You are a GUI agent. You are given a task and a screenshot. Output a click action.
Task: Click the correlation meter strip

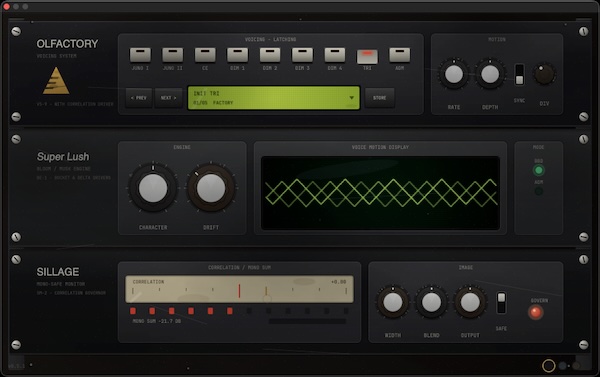pyautogui.click(x=240, y=289)
